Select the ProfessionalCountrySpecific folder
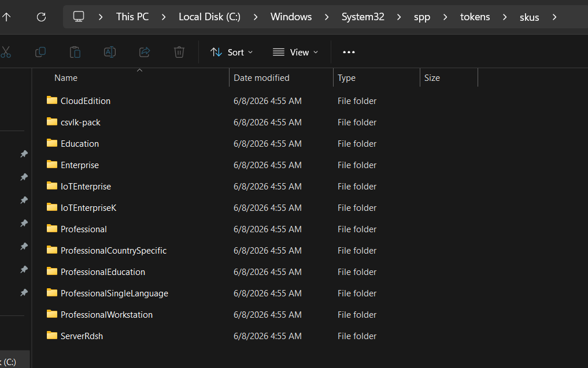588x368 pixels. point(114,250)
